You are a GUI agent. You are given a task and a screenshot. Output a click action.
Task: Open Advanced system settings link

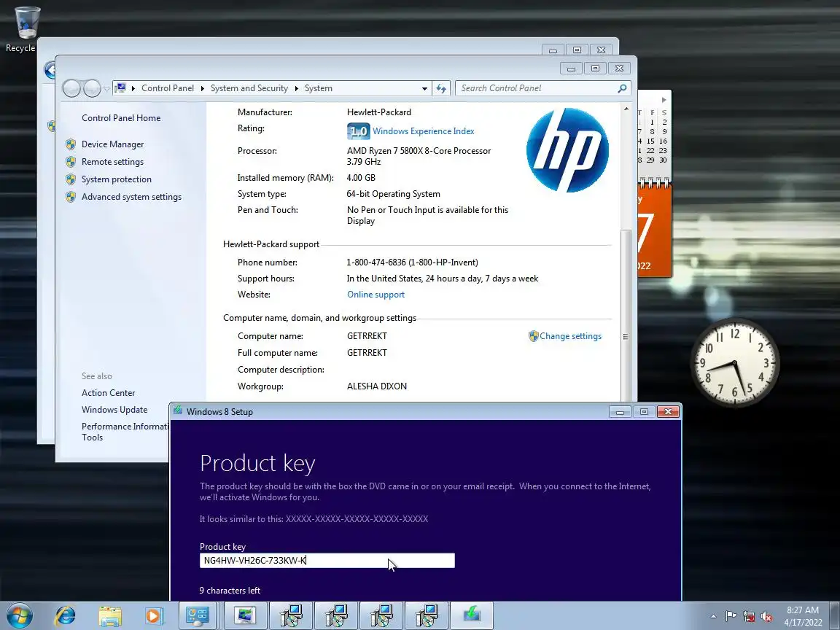[131, 197]
